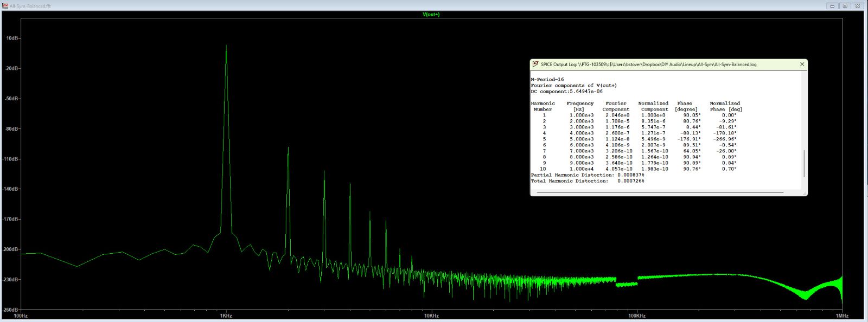Click the 'Fourier components of V(out+)' line
The height and width of the screenshot is (322, 868).
pos(574,86)
